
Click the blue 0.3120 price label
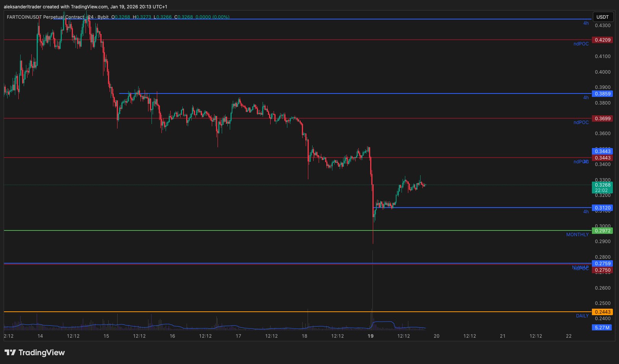point(603,208)
